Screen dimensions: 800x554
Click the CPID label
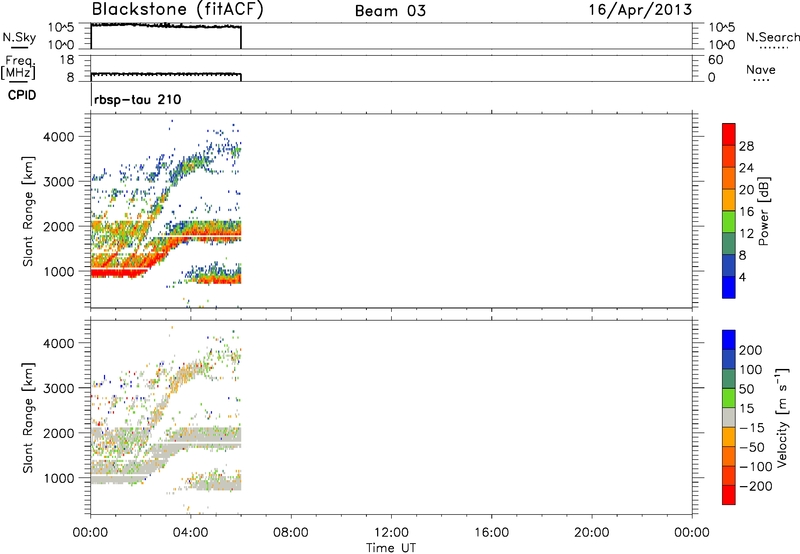[x=22, y=95]
